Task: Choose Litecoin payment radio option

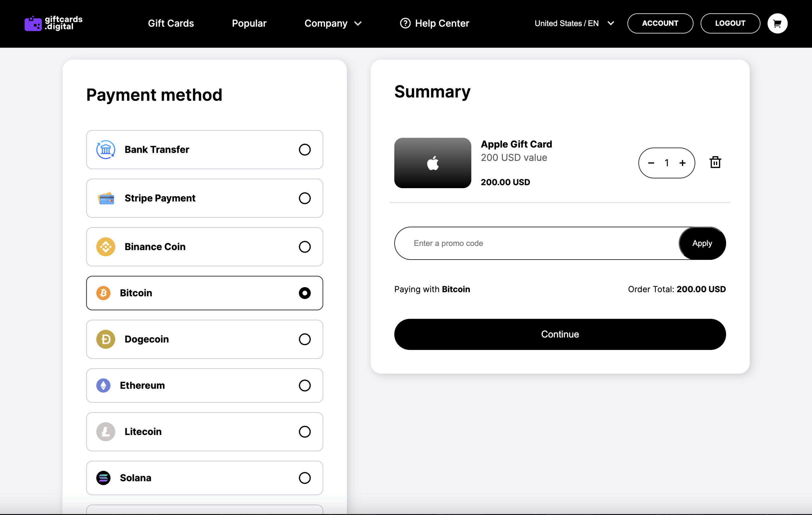Action: [x=304, y=431]
